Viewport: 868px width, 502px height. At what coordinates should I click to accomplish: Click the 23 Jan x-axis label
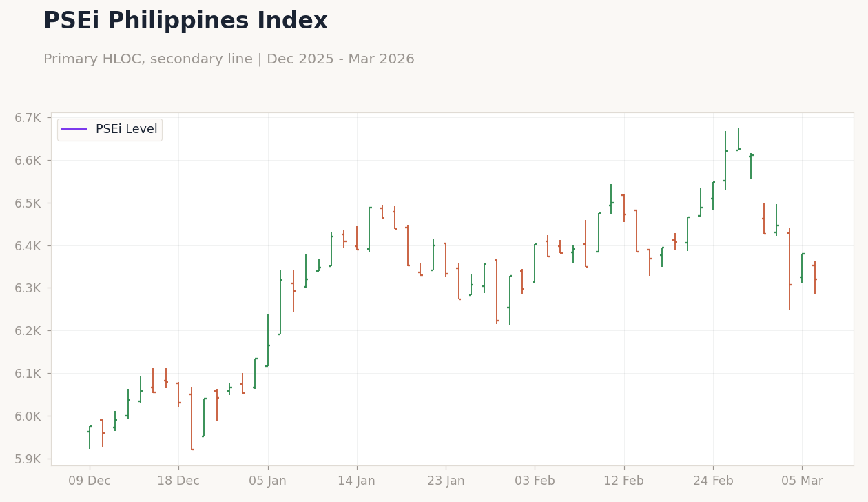tap(446, 481)
